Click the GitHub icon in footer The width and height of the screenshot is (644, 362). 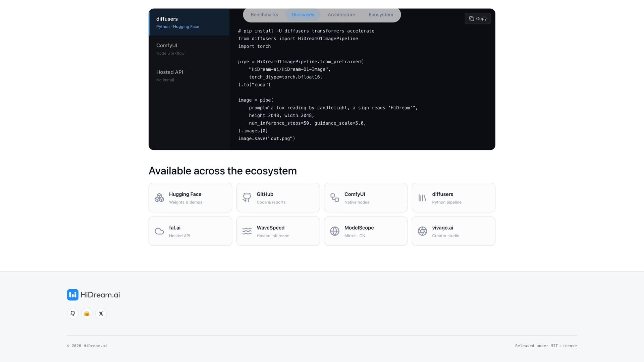coord(73,313)
